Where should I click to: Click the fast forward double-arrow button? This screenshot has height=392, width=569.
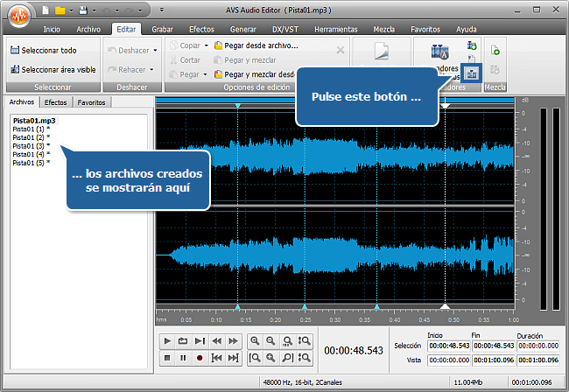pos(233,341)
